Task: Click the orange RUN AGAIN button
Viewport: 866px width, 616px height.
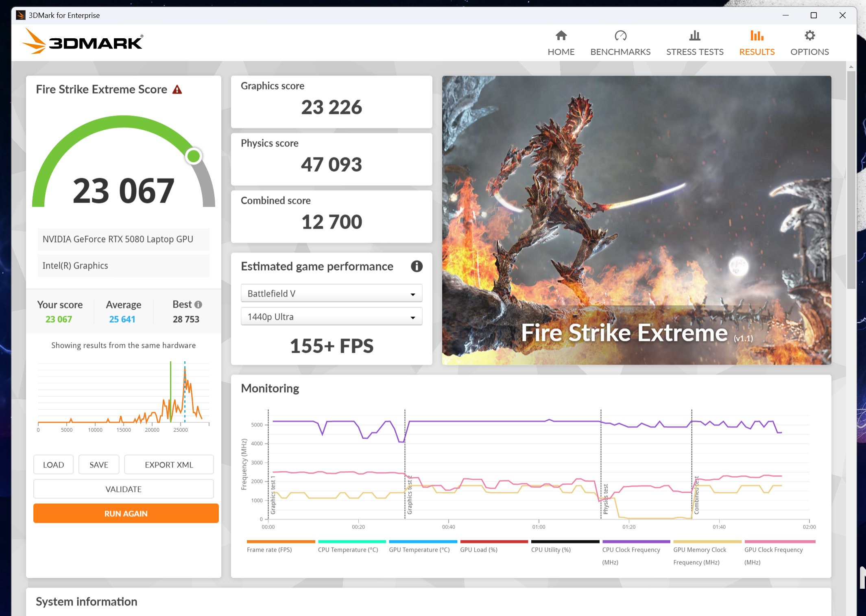Action: click(126, 513)
